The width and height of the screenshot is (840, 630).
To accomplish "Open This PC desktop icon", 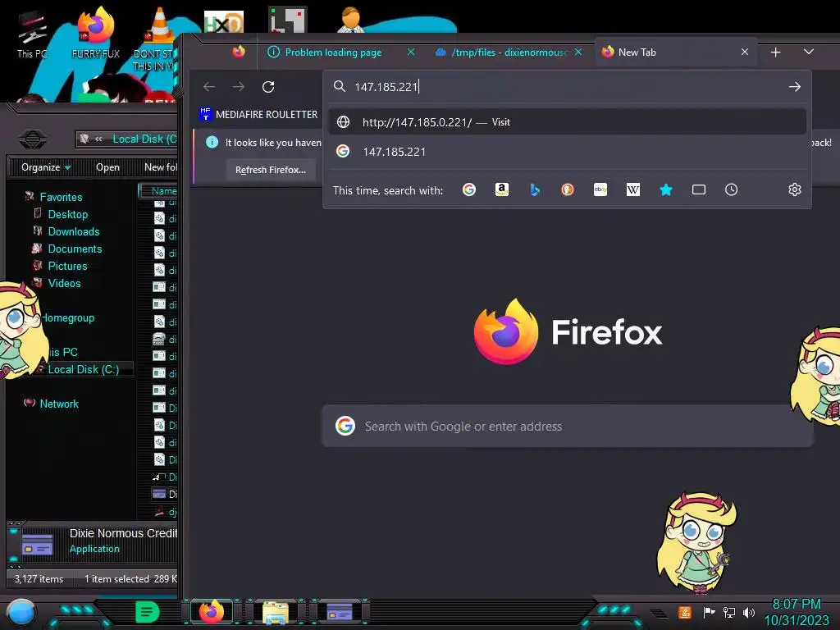I will (x=32, y=33).
